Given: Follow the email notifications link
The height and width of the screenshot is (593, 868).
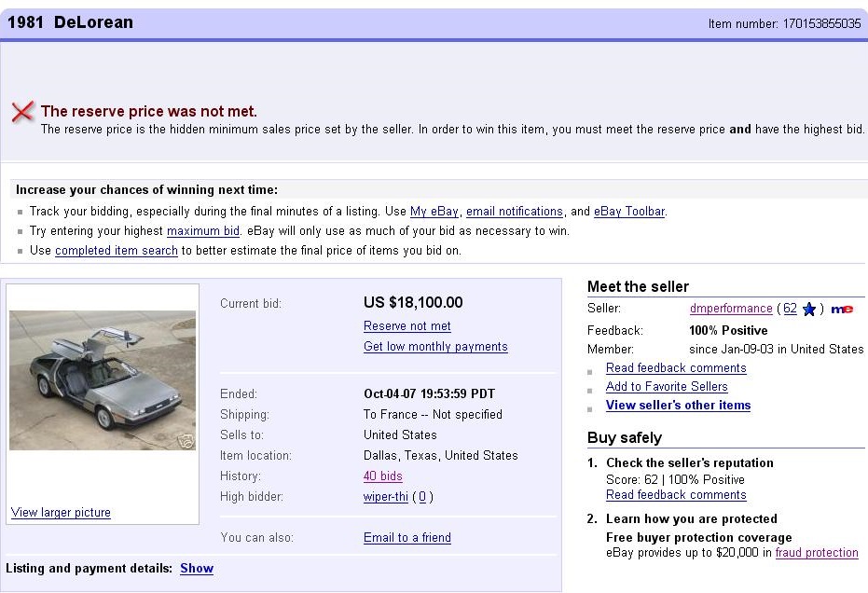Looking at the screenshot, I should click(515, 212).
